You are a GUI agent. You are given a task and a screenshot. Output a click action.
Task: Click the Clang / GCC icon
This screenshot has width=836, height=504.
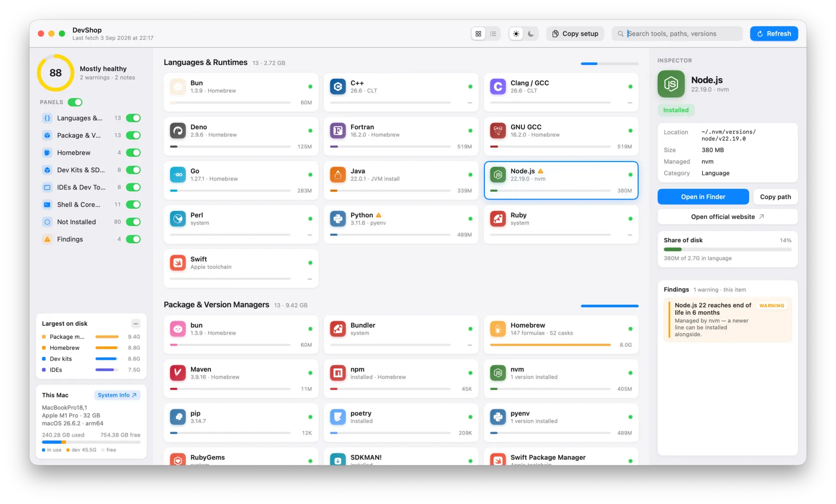498,86
